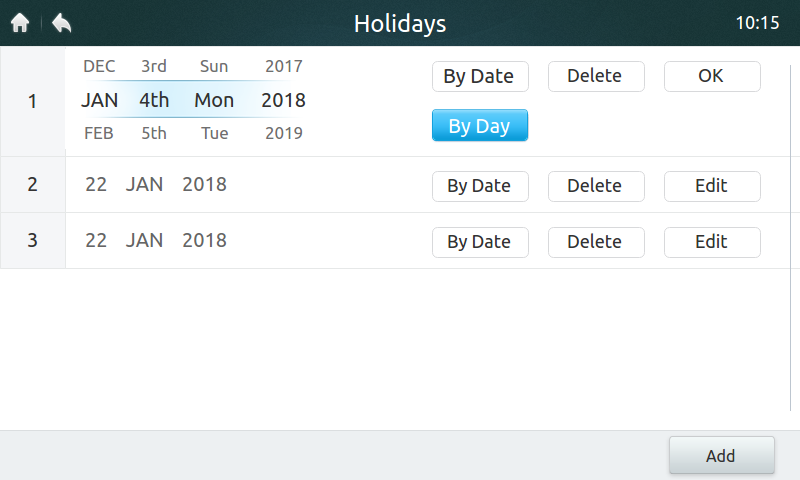The image size is (800, 480).
Task: Pick FEB in the month wheel
Action: (99, 133)
